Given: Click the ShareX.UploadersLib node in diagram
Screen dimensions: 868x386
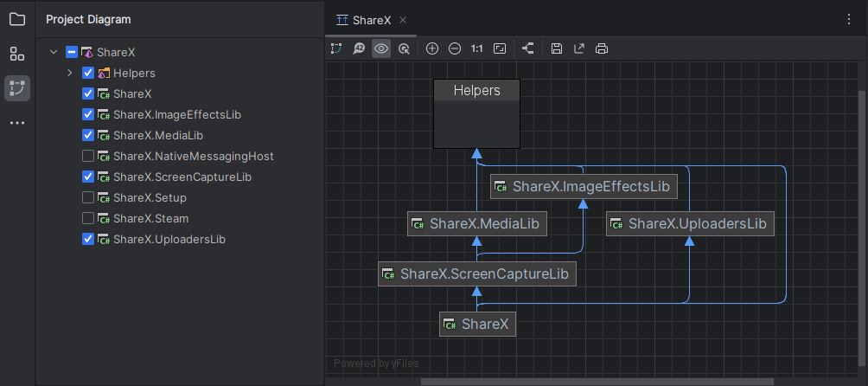Looking at the screenshot, I should (x=689, y=224).
